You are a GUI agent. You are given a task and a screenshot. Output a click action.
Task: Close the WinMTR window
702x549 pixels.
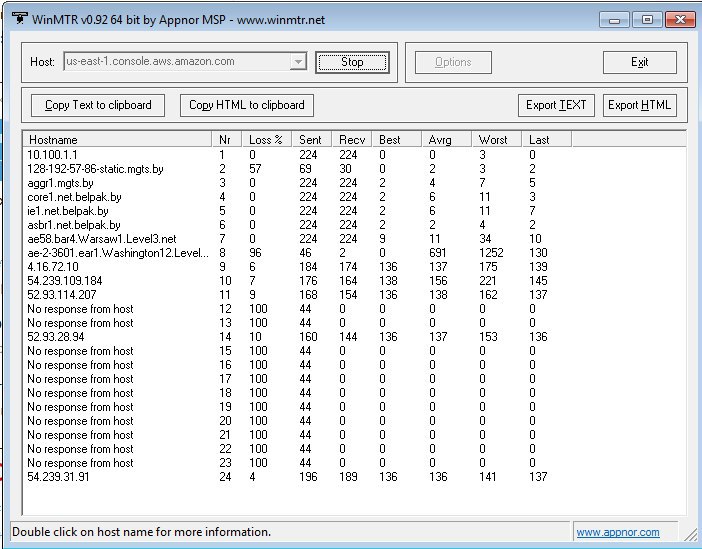click(680, 20)
